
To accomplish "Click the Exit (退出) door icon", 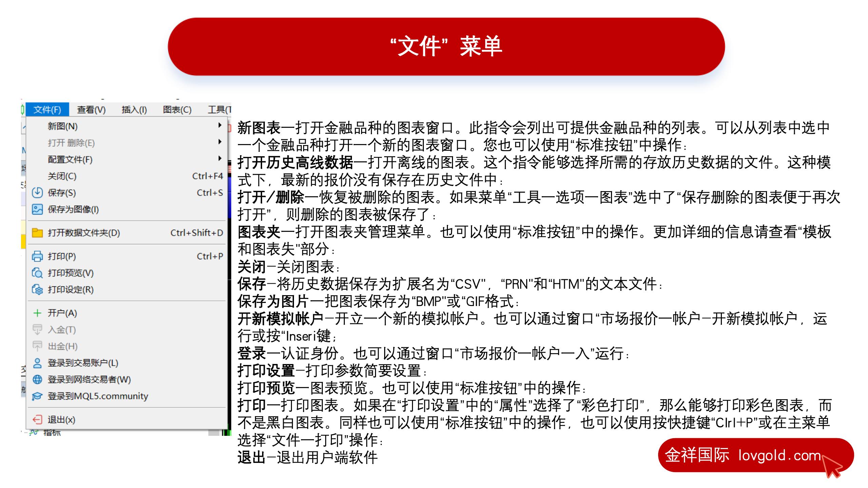I will coord(37,420).
